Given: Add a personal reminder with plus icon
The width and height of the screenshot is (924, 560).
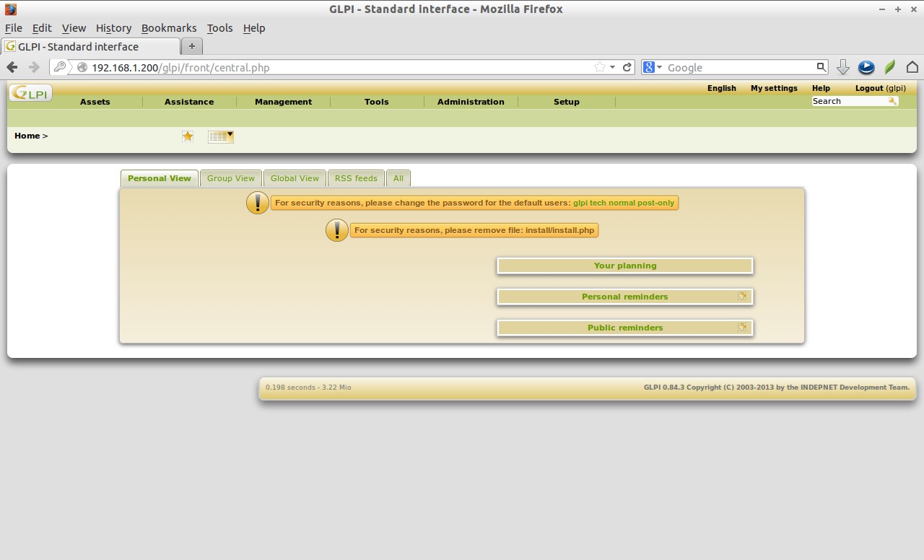Looking at the screenshot, I should pos(742,296).
